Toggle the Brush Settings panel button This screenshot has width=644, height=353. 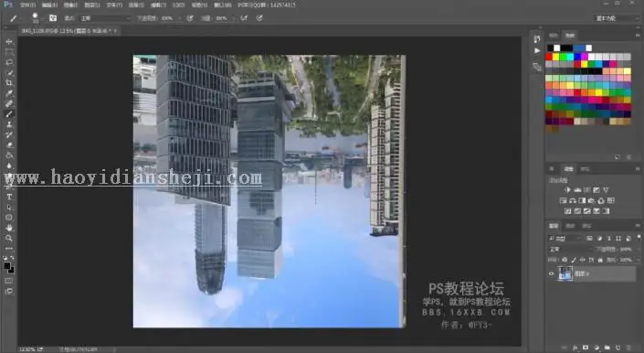click(53, 18)
